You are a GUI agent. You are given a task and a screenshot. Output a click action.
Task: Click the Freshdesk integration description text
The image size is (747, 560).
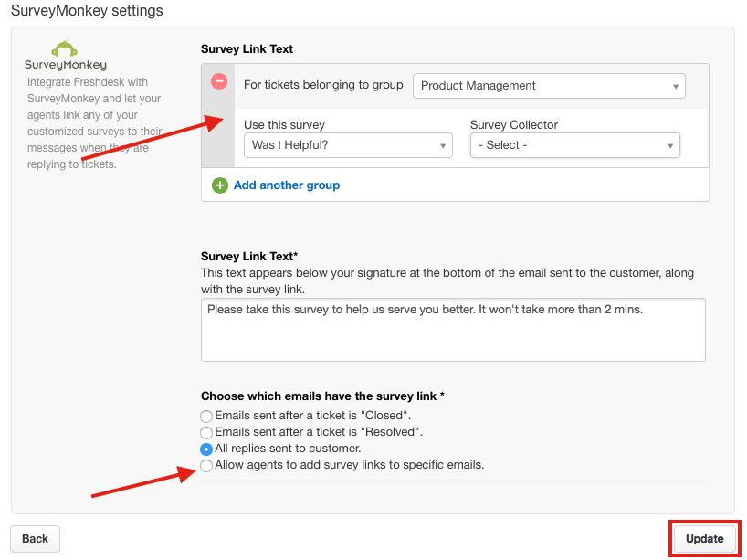pyautogui.click(x=94, y=123)
